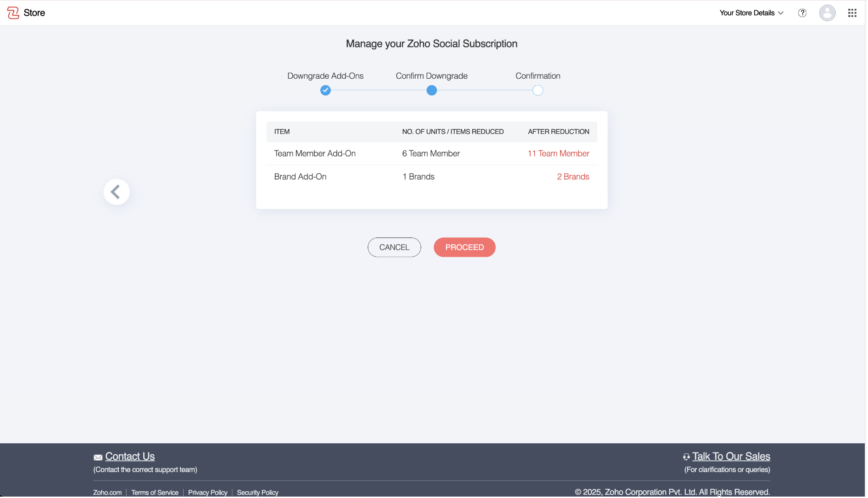Open the help question mark icon

point(802,13)
